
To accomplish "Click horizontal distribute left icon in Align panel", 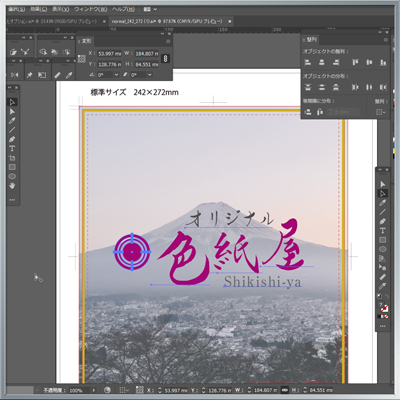I will [355, 87].
